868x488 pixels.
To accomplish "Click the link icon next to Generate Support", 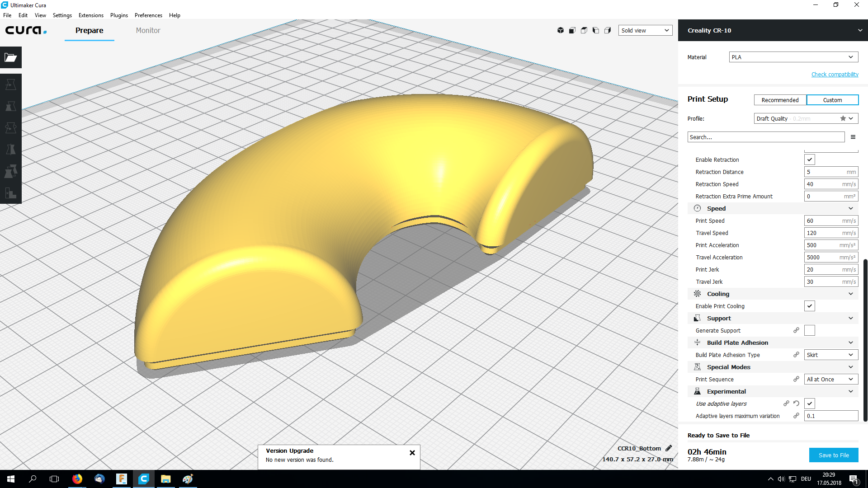I will coord(797,330).
